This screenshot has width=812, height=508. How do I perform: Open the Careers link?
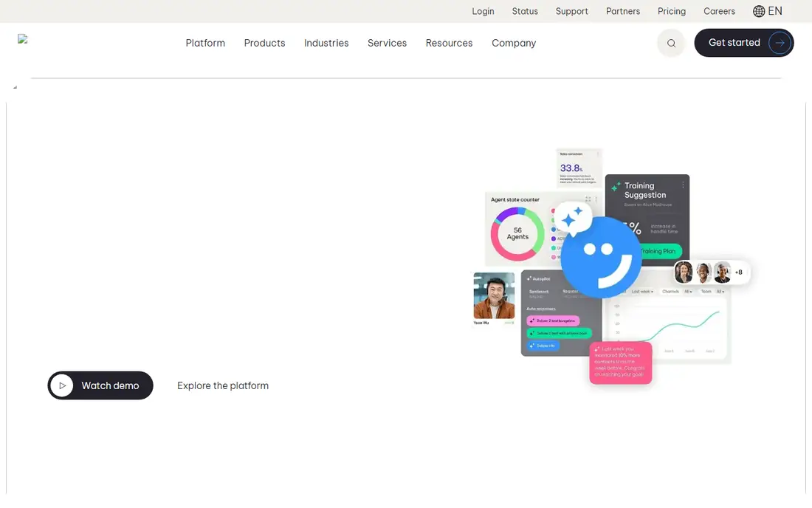coord(719,11)
